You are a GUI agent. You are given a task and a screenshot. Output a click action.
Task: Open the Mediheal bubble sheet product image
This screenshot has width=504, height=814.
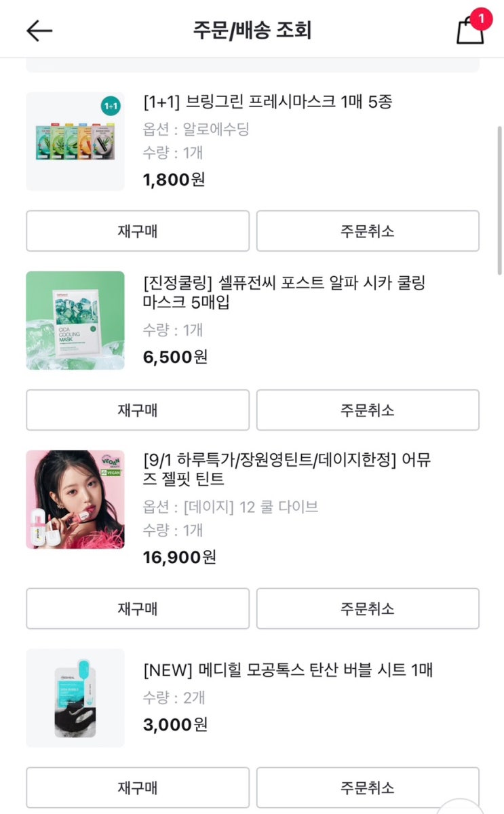[75, 698]
